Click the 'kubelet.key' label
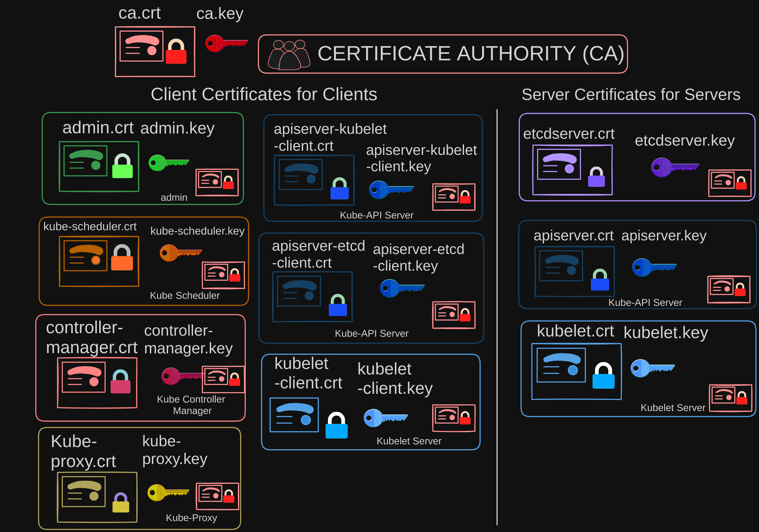The height and width of the screenshot is (532, 759). [x=666, y=332]
